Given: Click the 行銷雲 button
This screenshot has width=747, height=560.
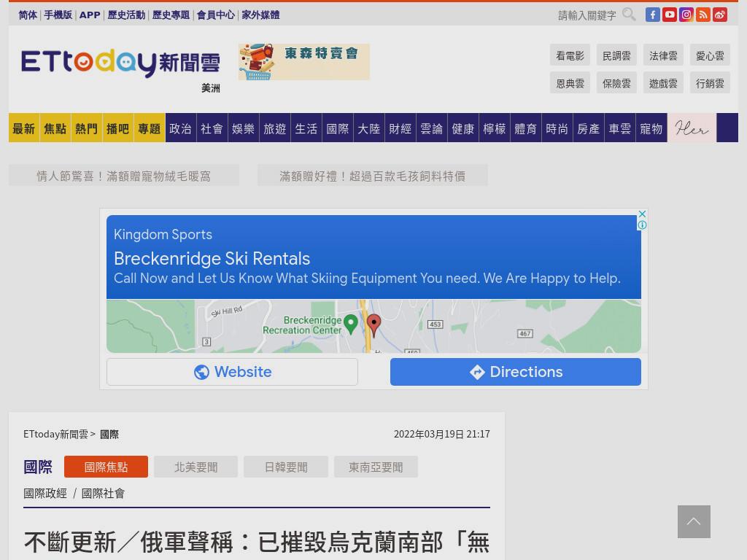Looking at the screenshot, I should (710, 83).
